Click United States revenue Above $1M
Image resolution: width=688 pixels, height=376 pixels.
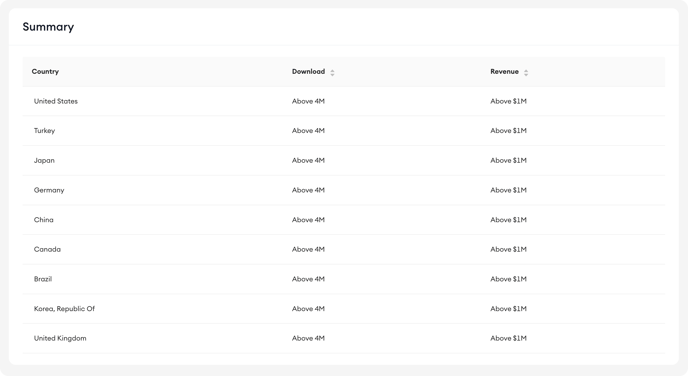[x=509, y=101]
